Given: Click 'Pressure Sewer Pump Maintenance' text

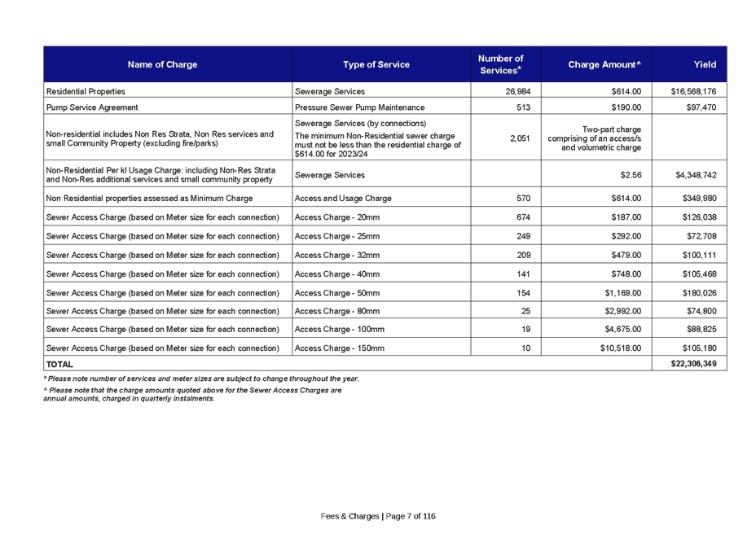Looking at the screenshot, I should tap(360, 107).
